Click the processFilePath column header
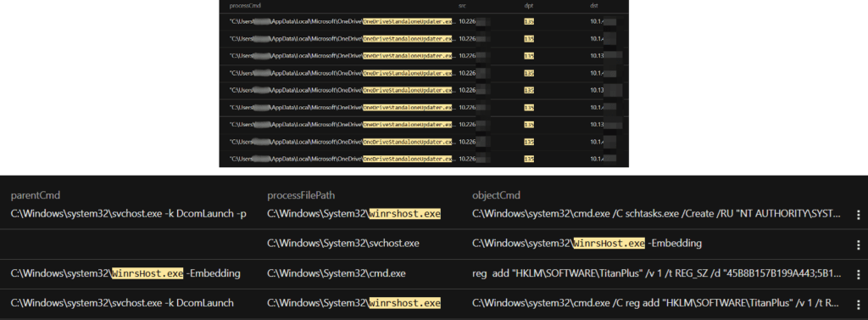868x320 pixels. pyautogui.click(x=301, y=195)
